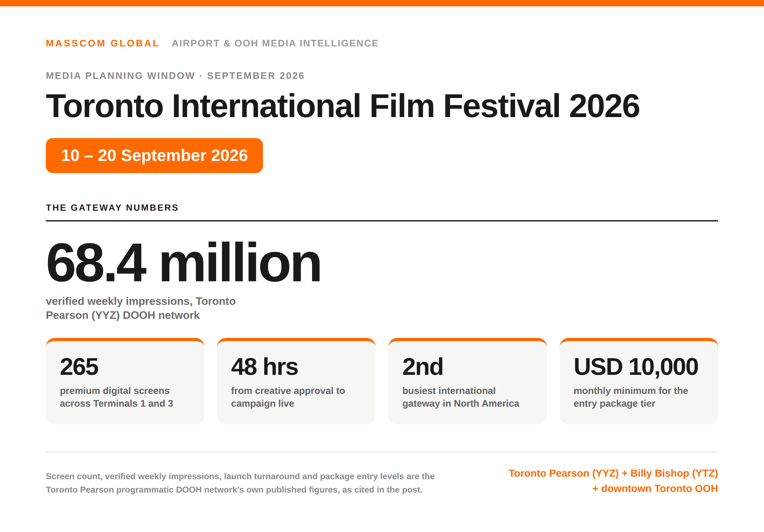Click THE GATEWAY NUMBERS section heading

pos(112,208)
